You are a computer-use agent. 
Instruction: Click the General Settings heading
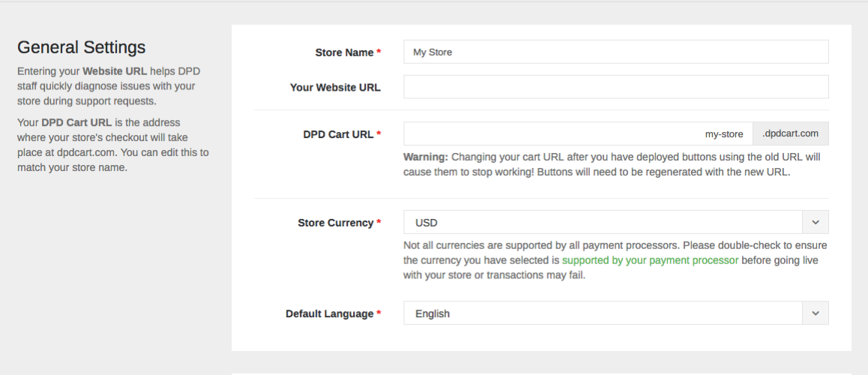pos(82,48)
